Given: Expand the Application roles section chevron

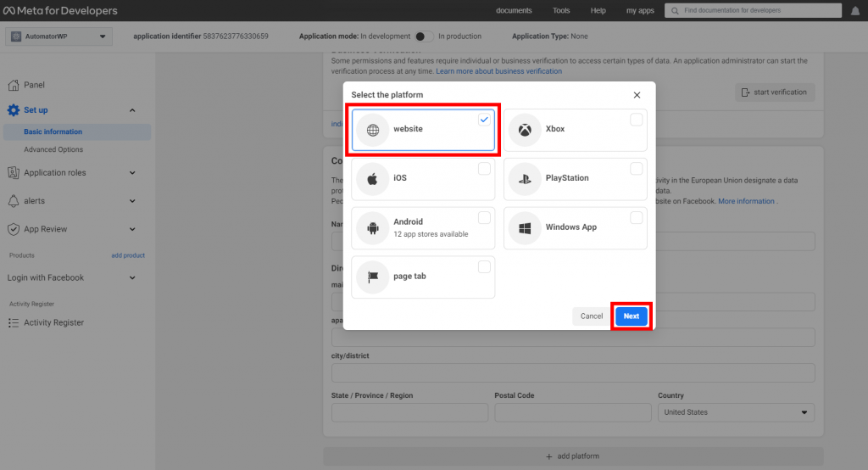Looking at the screenshot, I should [x=132, y=173].
